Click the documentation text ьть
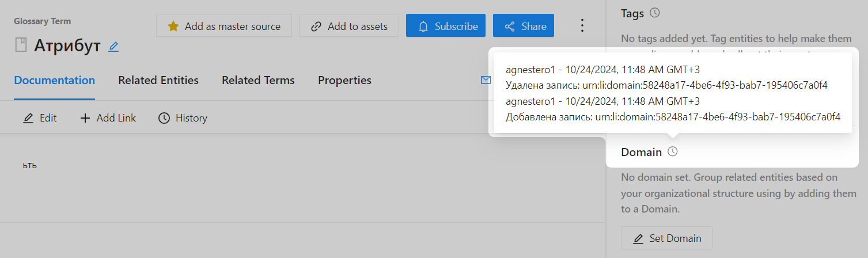 [x=30, y=166]
